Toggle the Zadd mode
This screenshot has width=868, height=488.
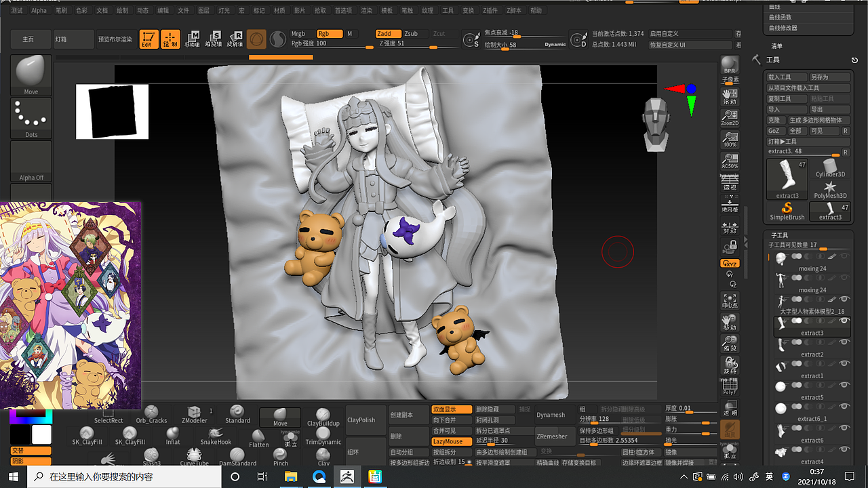tap(387, 34)
